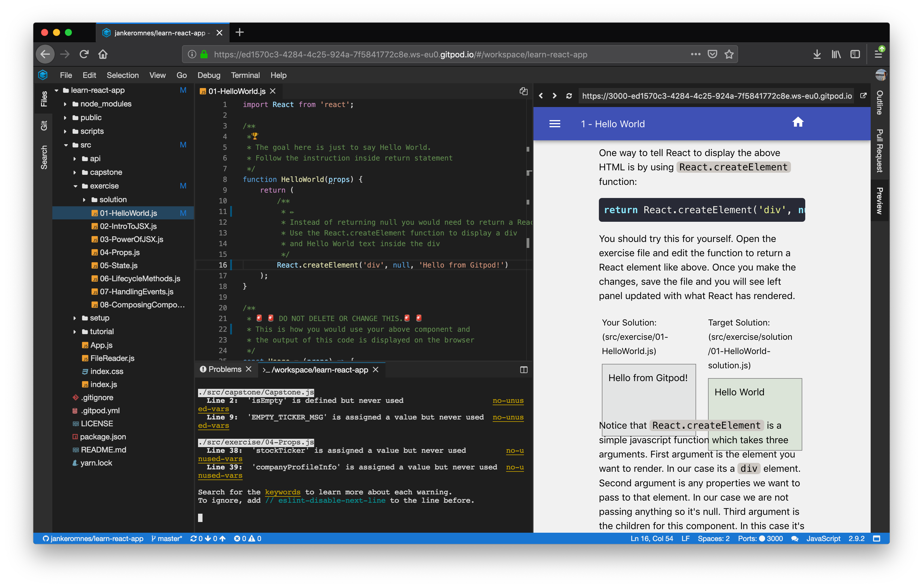Screen dimensions: 923x588
Task: Toggle Firefox sidebar icon
Action: pos(855,54)
